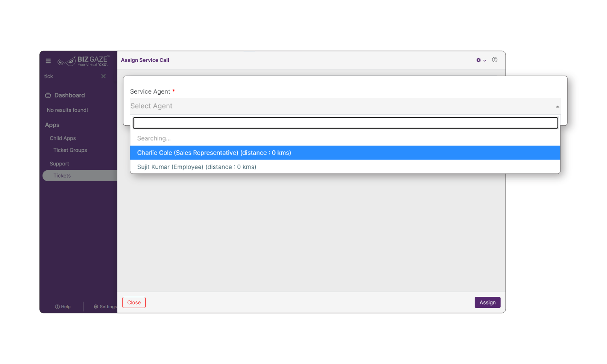Clear the sidebar search text with X
The width and height of the screenshot is (607, 364).
(104, 76)
